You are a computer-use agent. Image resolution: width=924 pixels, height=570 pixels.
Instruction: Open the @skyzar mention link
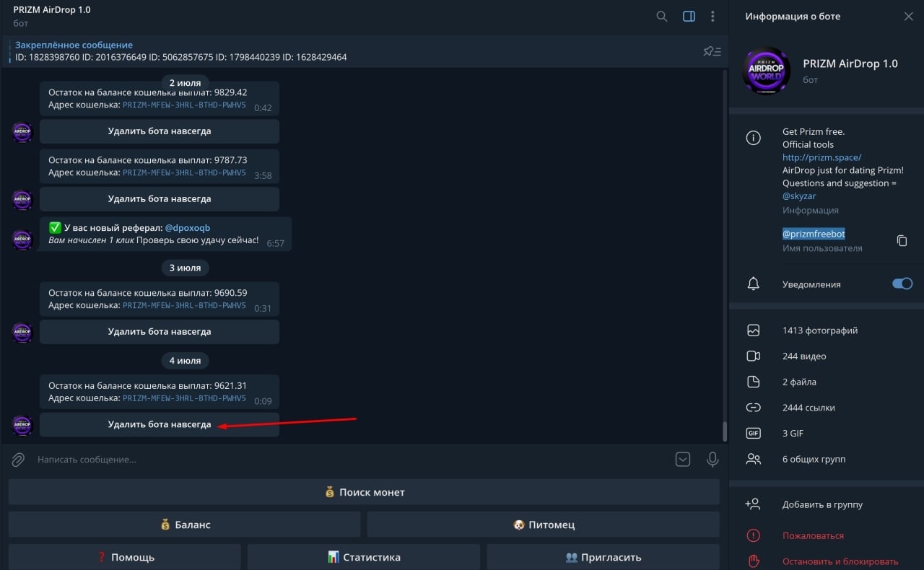[x=801, y=196]
